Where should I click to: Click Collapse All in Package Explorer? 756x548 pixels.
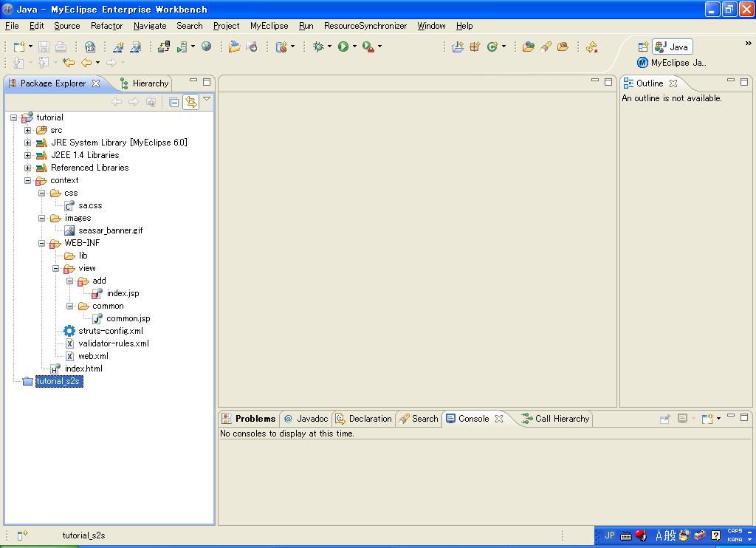coord(174,102)
